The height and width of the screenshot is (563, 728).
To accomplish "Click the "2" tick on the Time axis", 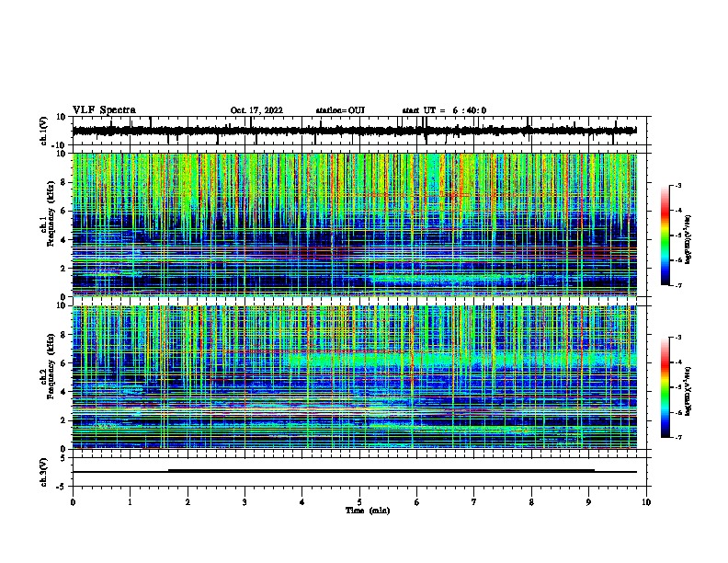I will tap(188, 502).
